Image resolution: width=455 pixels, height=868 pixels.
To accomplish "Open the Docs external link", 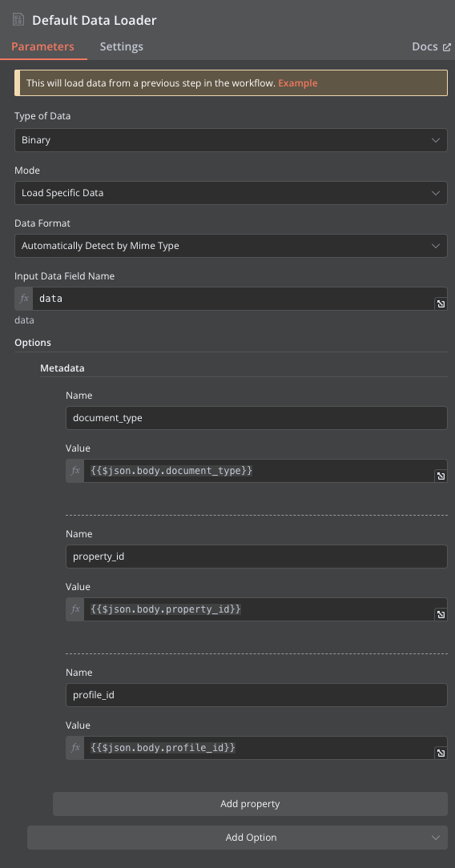I will point(431,46).
